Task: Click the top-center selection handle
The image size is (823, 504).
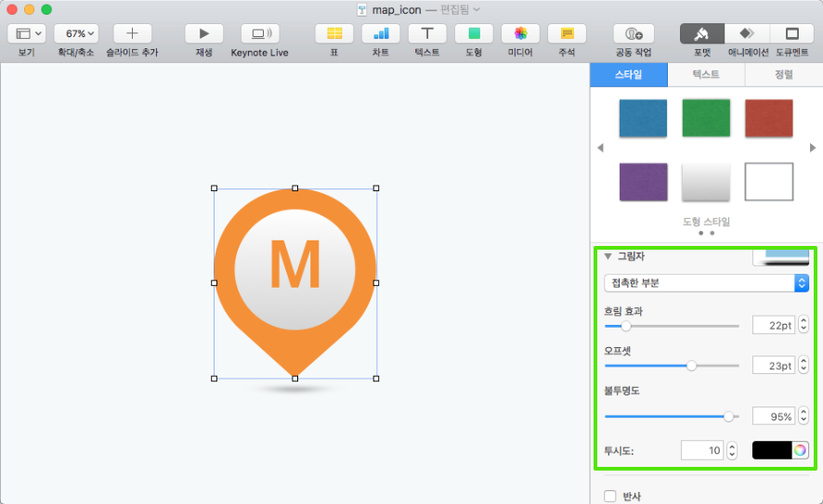Action: tap(295, 187)
